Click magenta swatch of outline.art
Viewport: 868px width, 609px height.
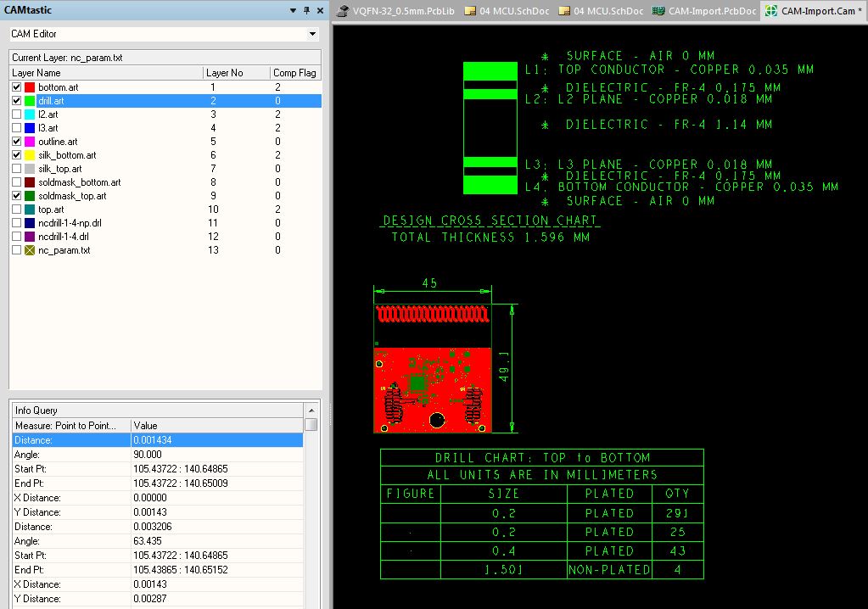[x=30, y=141]
